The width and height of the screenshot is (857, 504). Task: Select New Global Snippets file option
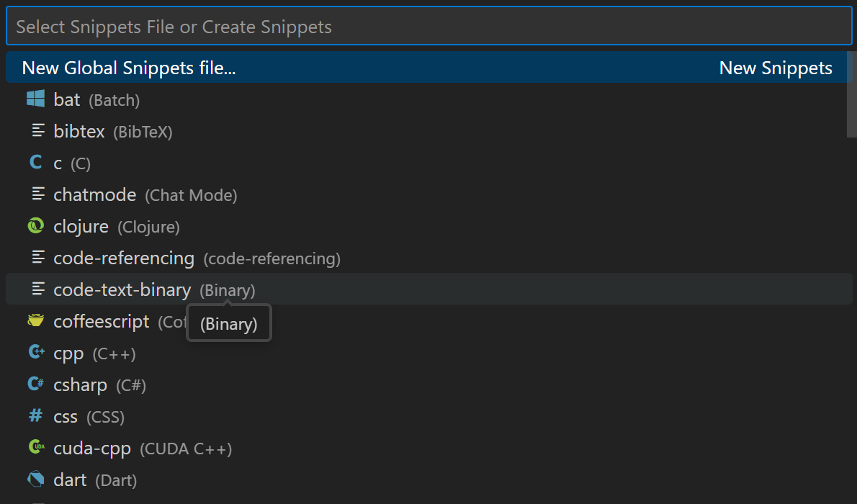click(x=429, y=68)
